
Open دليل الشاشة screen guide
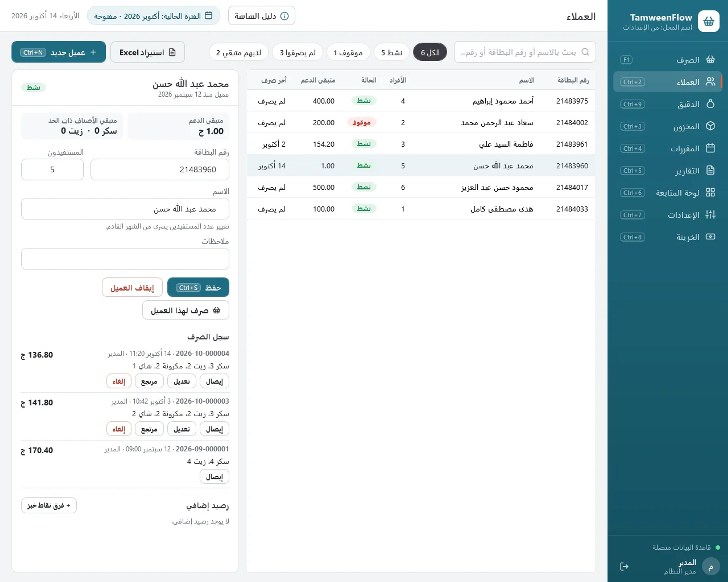click(x=261, y=16)
